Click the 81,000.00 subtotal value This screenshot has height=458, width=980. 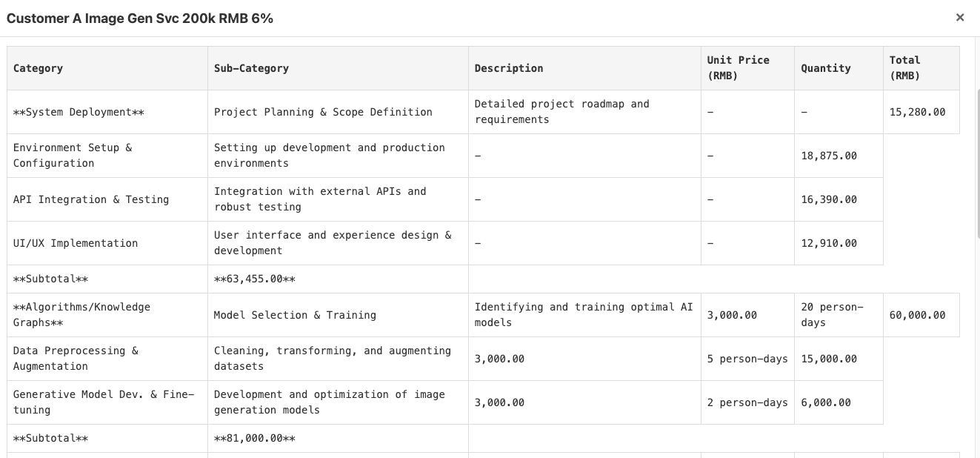tap(254, 438)
